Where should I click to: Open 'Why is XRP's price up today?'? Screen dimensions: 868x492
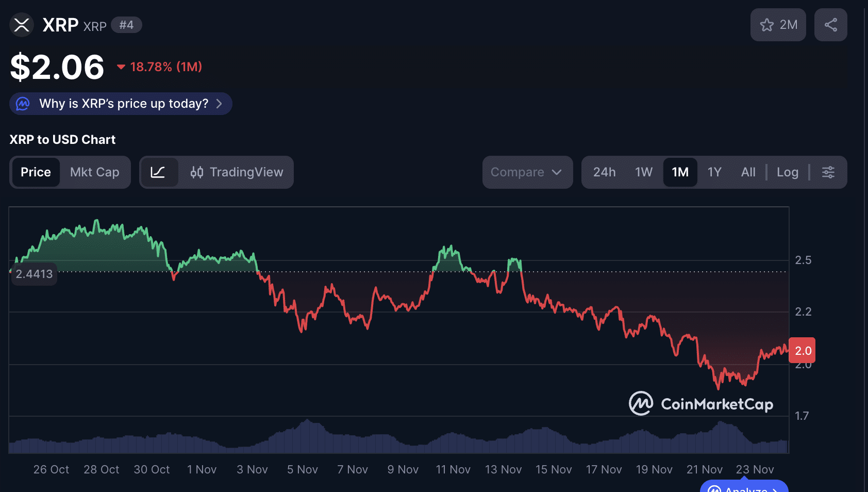click(x=121, y=104)
